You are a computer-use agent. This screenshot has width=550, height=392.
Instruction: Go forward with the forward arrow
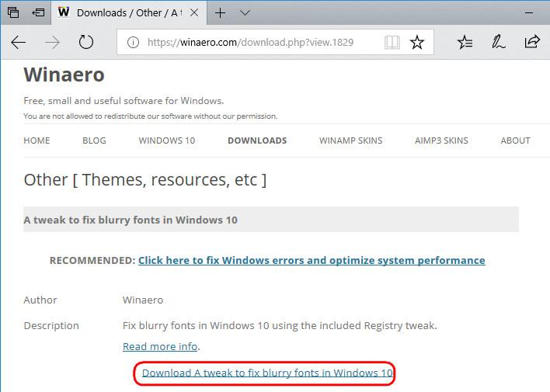pos(52,43)
